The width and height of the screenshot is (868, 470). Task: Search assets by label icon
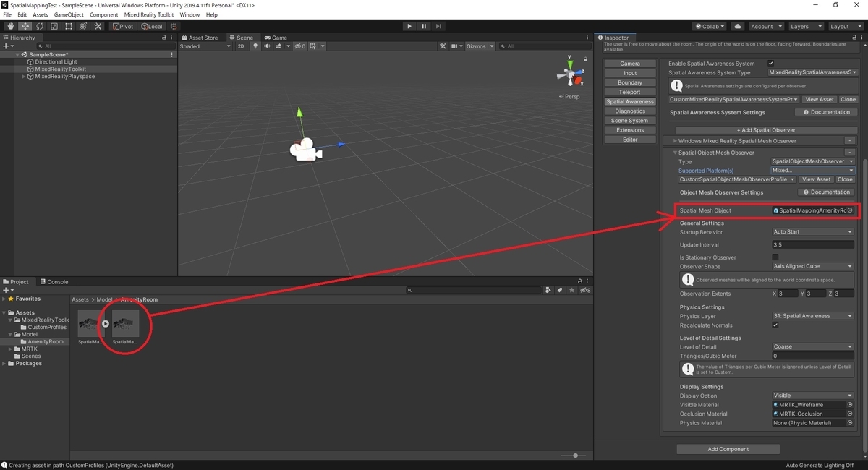tap(559, 290)
